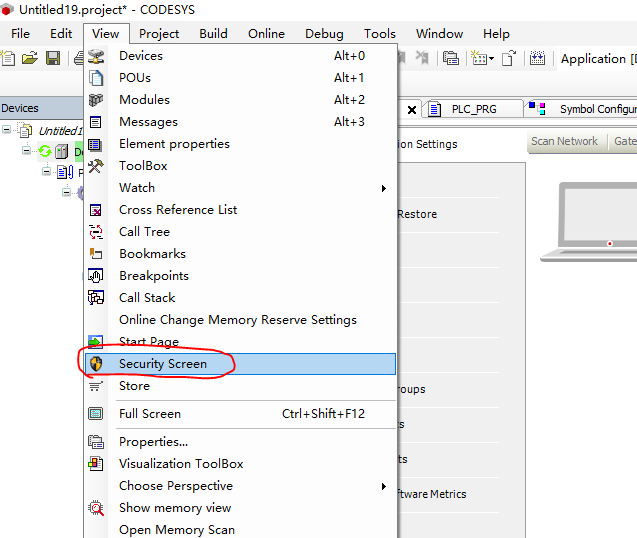
Task: Choose Online Change Memory Reserve Settings
Action: tap(240, 320)
